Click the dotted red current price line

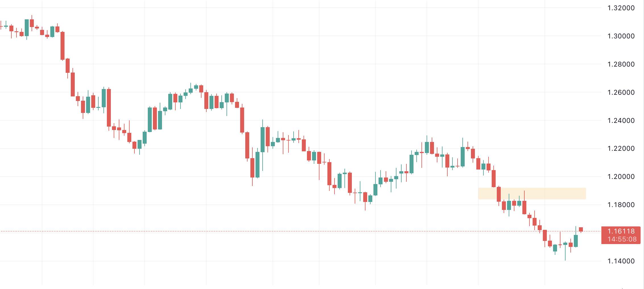pyautogui.click(x=284, y=231)
